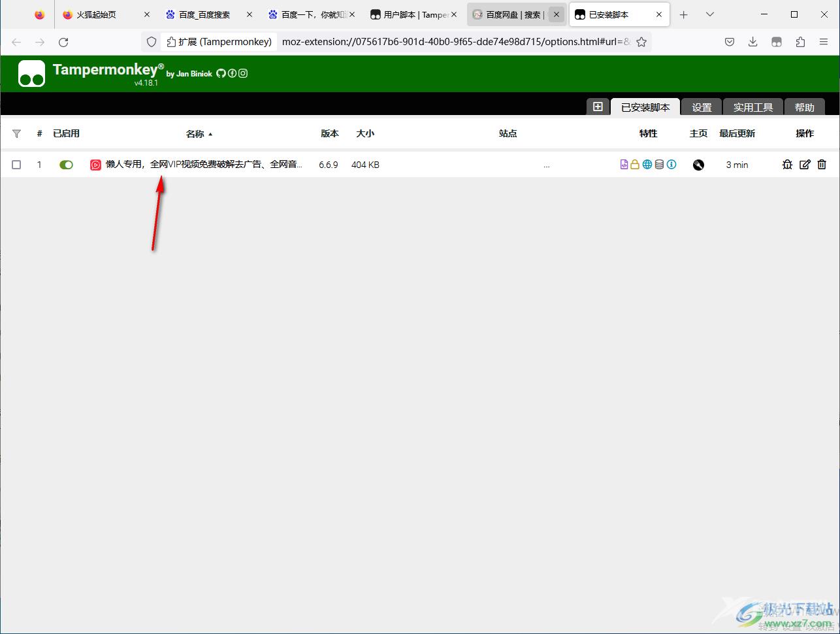This screenshot has width=840, height=634.
Task: Sort by 最后更新 column header
Action: click(x=737, y=133)
